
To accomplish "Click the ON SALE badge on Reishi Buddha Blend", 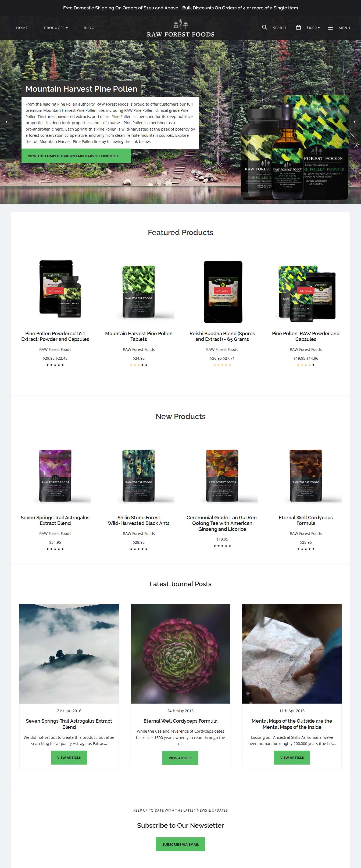I will (x=222, y=290).
